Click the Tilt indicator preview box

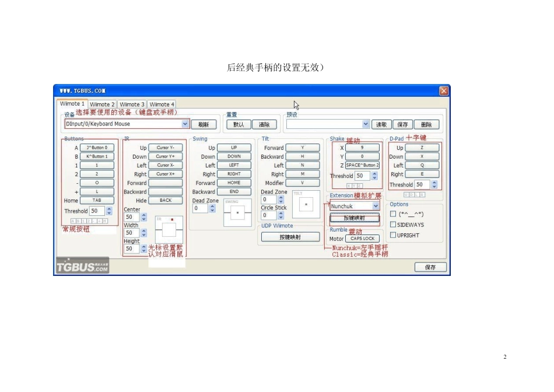point(306,205)
